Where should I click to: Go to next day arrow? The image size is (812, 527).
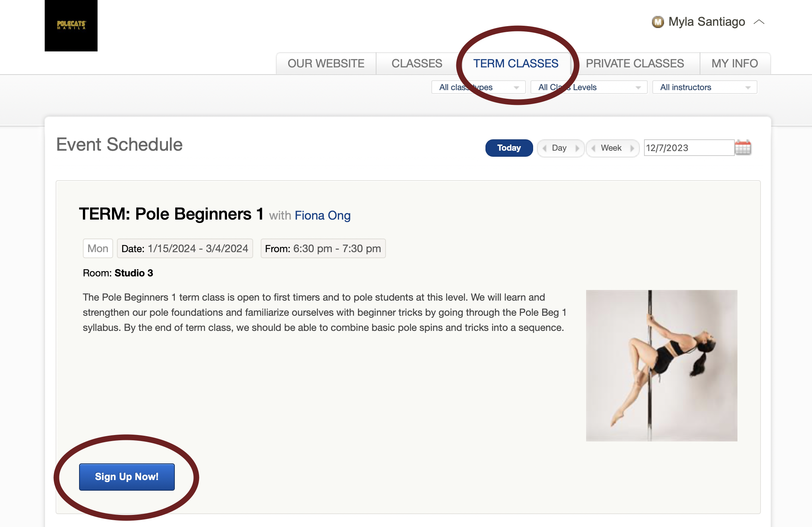(577, 148)
